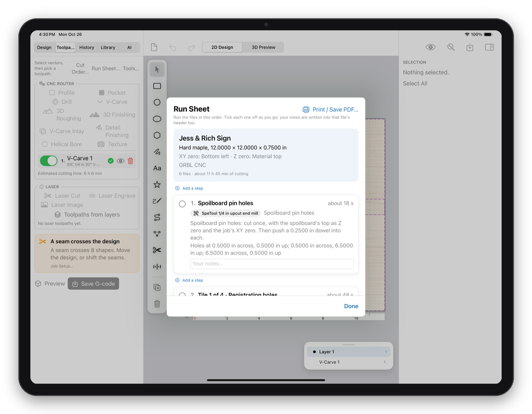Open the Library tab
Screen dimensions: 532x414
[x=108, y=48]
